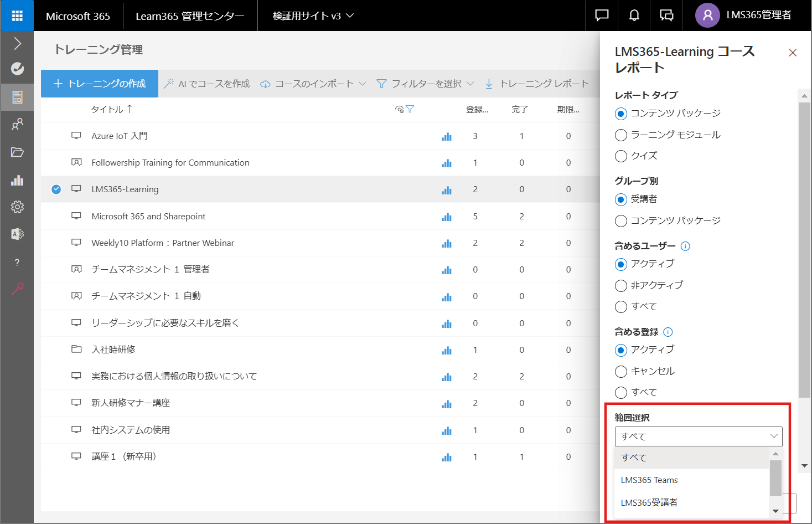Viewport: 812px width, 524px height.
Task: Expand the left navigation chevron
Action: point(17,43)
